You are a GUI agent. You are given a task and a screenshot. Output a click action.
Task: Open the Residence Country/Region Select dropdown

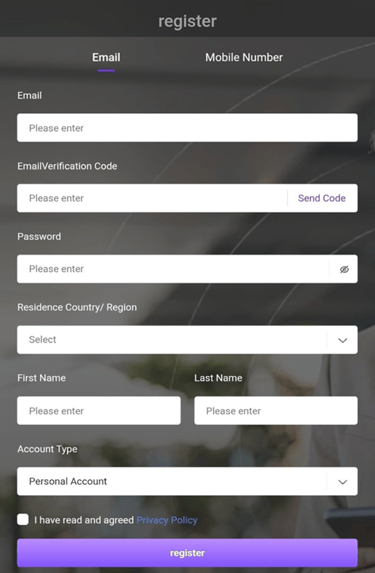pyautogui.click(x=187, y=339)
